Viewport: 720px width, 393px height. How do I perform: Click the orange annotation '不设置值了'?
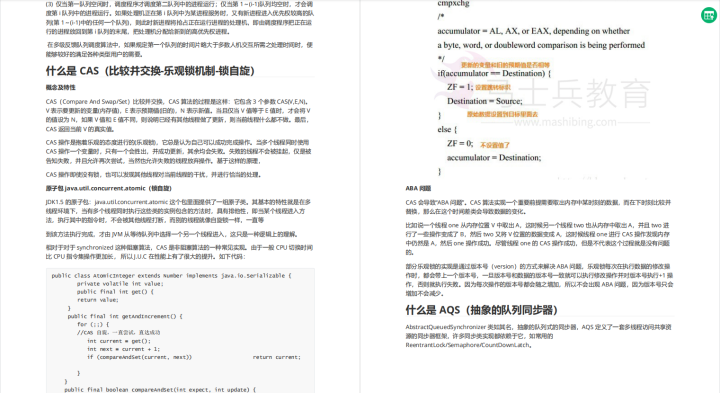[x=495, y=145]
